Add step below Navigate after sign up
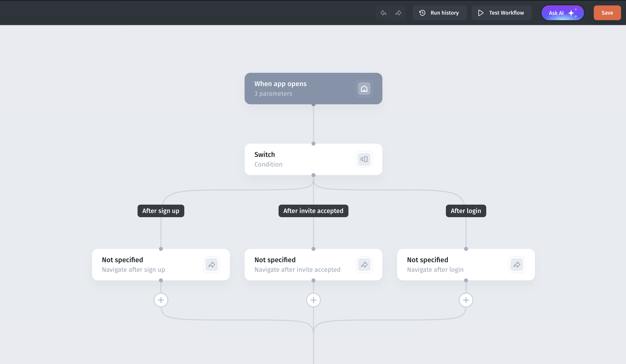626x364 pixels. [161, 300]
